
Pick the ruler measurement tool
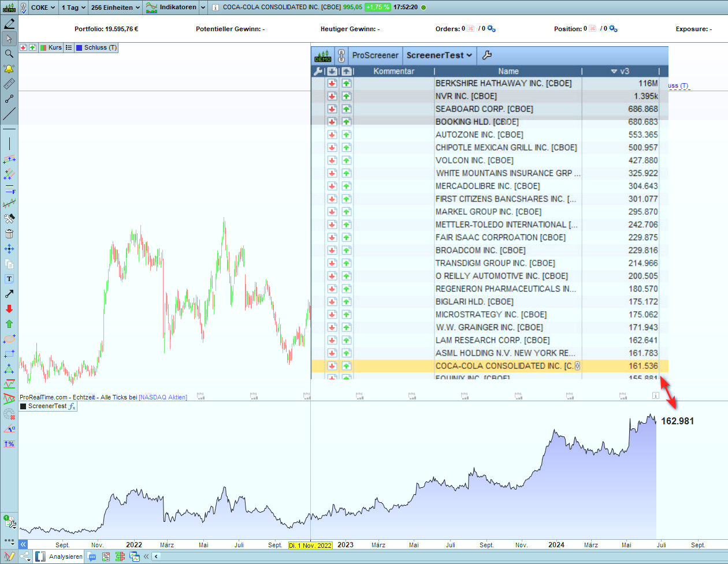(x=9, y=84)
